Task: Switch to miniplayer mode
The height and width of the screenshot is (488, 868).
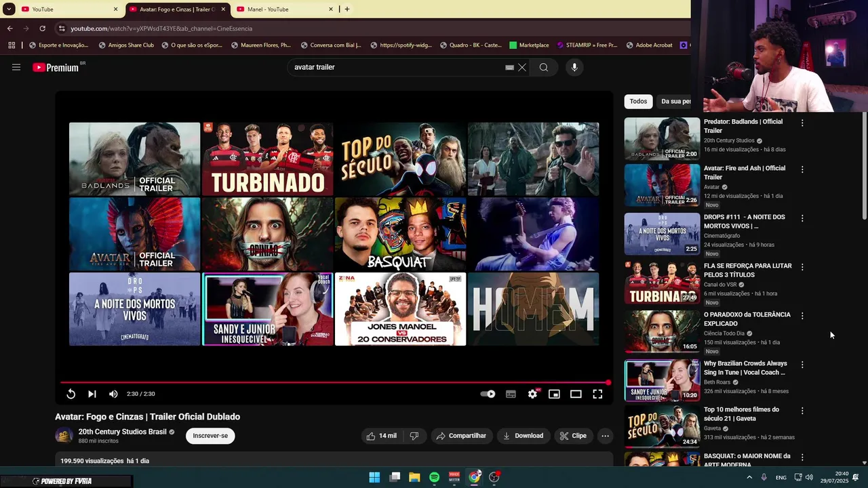Action: 554,394
